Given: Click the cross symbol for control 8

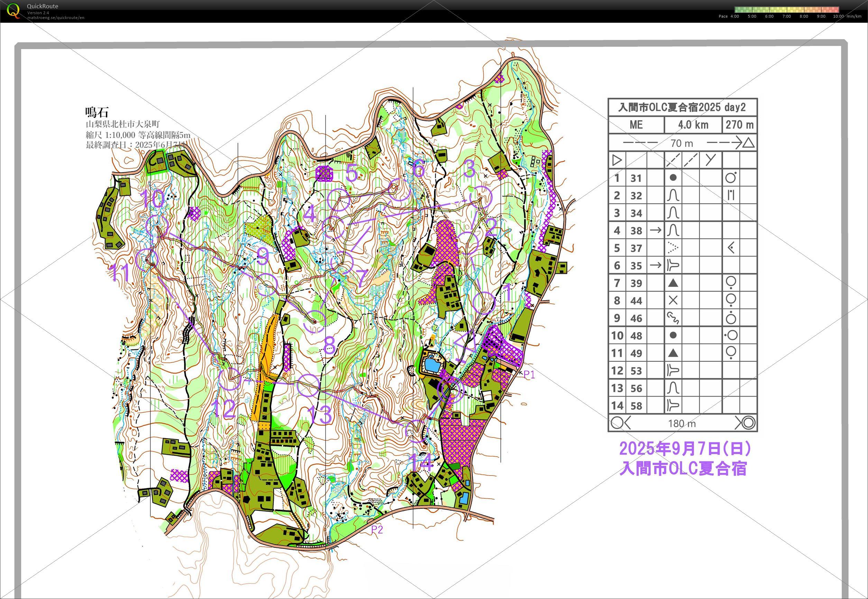Looking at the screenshot, I should tap(673, 300).
